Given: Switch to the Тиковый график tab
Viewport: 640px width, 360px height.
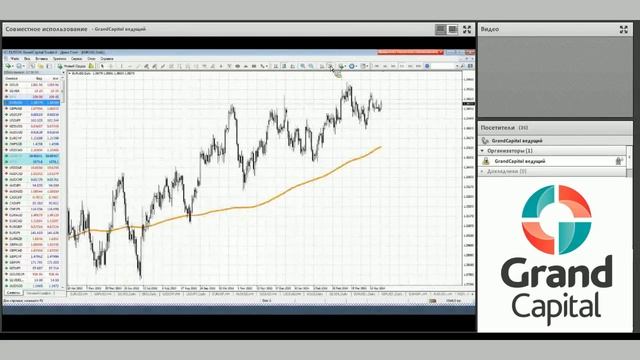Looking at the screenshot, I should [x=40, y=293].
